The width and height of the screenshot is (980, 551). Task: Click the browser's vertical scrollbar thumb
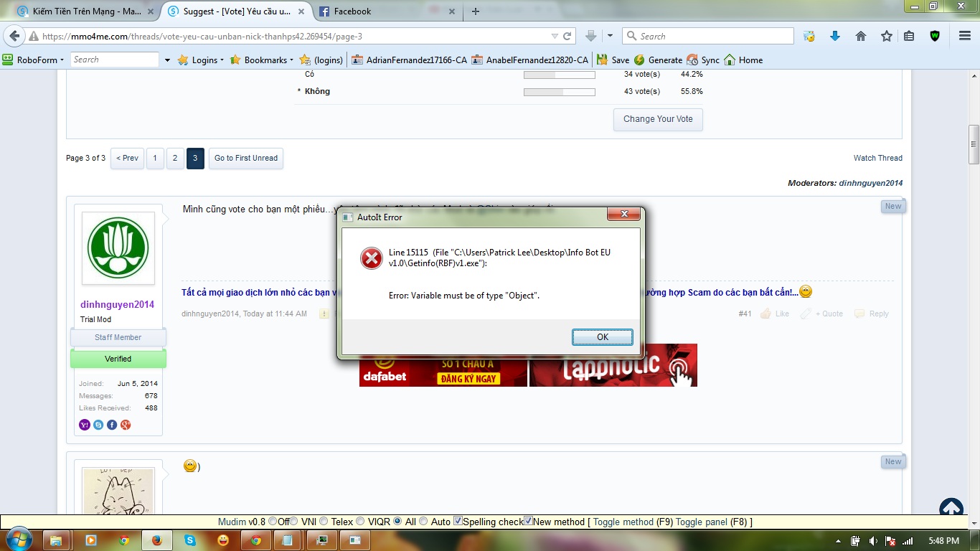tap(974, 143)
